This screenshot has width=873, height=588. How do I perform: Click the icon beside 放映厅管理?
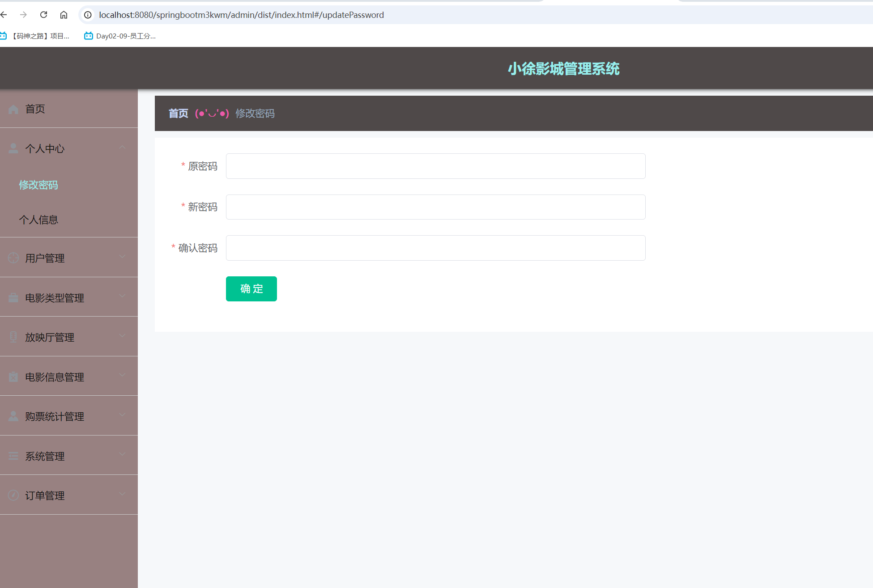13,337
